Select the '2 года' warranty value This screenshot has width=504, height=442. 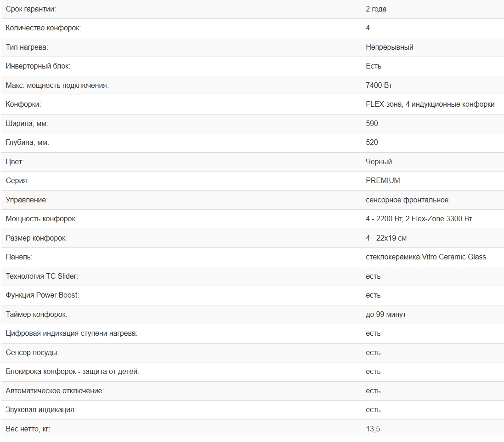click(376, 9)
